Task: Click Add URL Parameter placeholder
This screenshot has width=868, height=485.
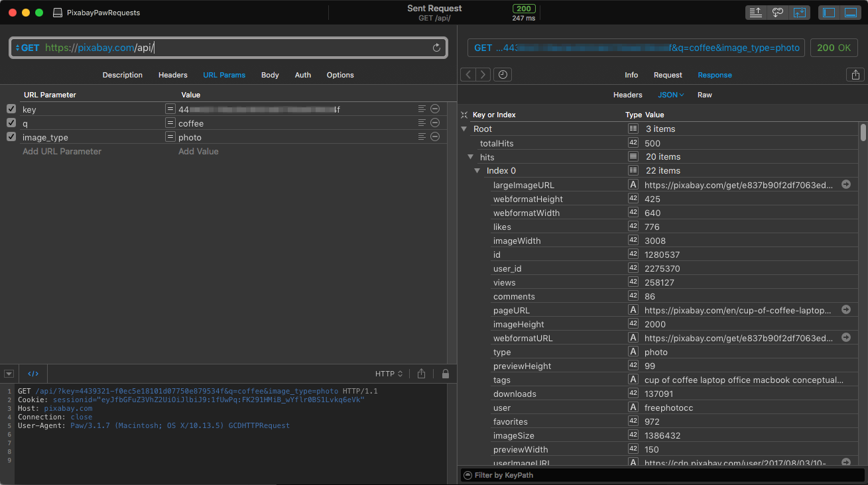Action: tap(62, 151)
